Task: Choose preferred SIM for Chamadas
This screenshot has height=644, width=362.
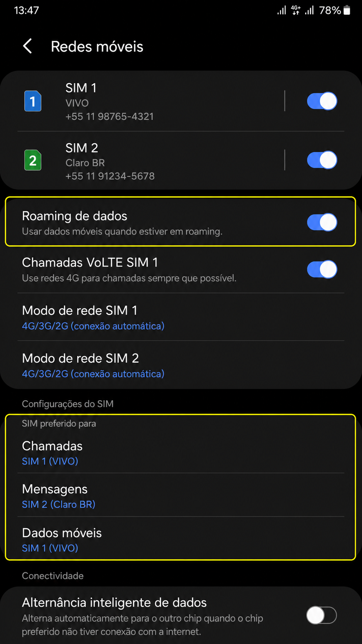Action: [x=181, y=453]
